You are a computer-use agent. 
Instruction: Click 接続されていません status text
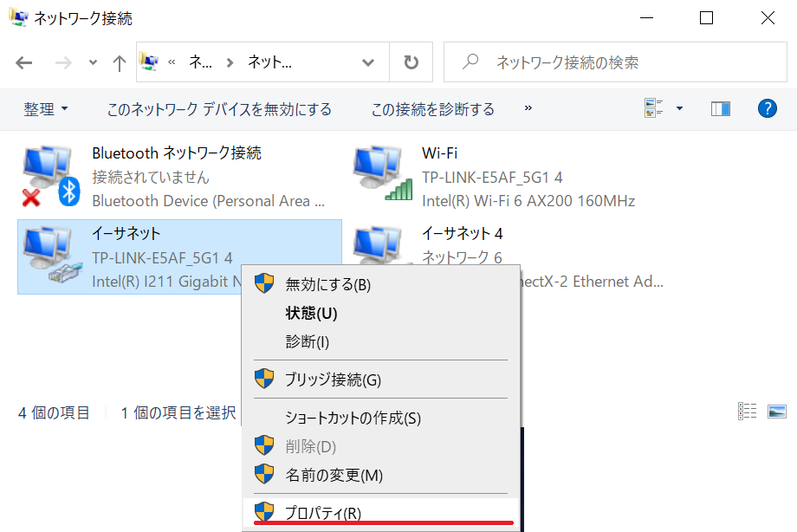[151, 177]
